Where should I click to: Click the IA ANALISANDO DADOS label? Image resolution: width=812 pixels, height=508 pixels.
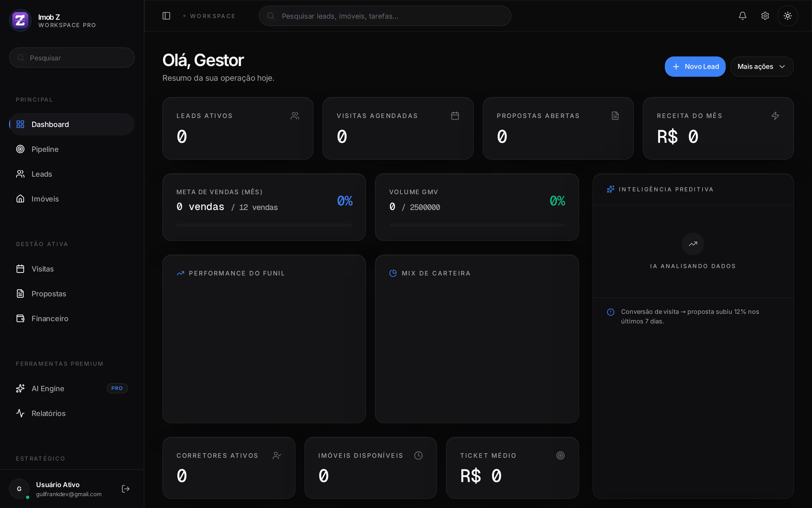click(x=693, y=266)
